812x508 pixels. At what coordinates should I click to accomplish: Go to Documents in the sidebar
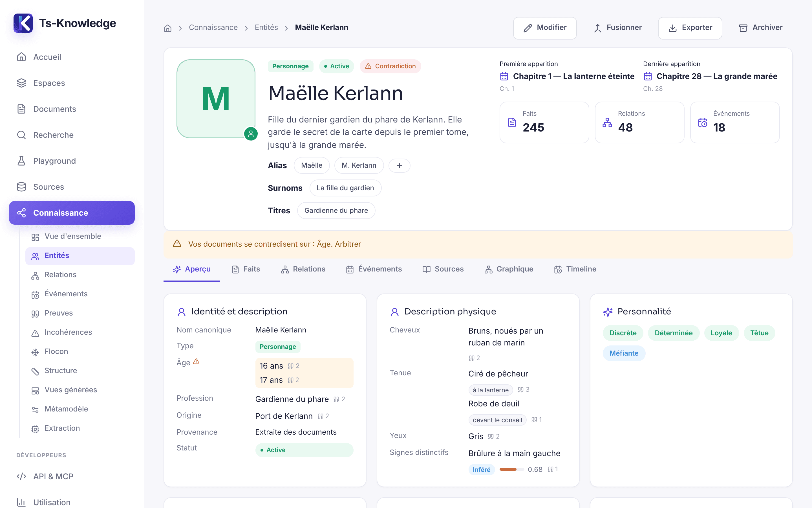click(x=72, y=109)
